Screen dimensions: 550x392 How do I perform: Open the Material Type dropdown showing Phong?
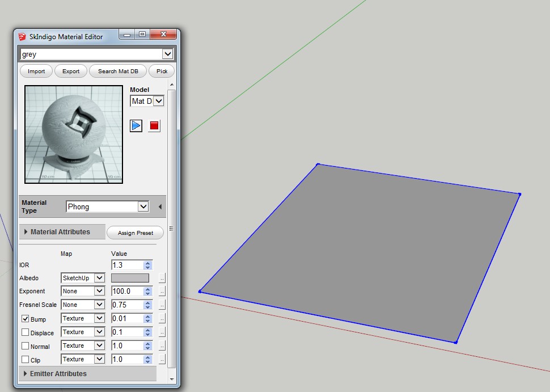[107, 207]
